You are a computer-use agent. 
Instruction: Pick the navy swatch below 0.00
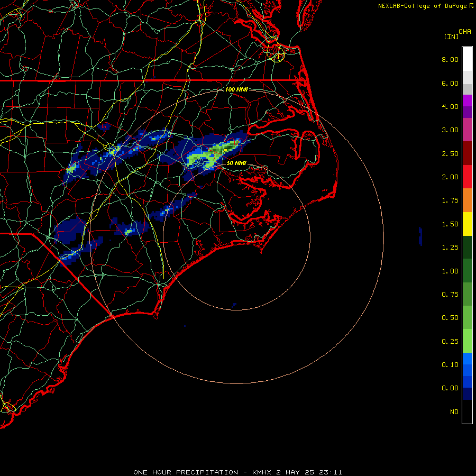[467, 393]
